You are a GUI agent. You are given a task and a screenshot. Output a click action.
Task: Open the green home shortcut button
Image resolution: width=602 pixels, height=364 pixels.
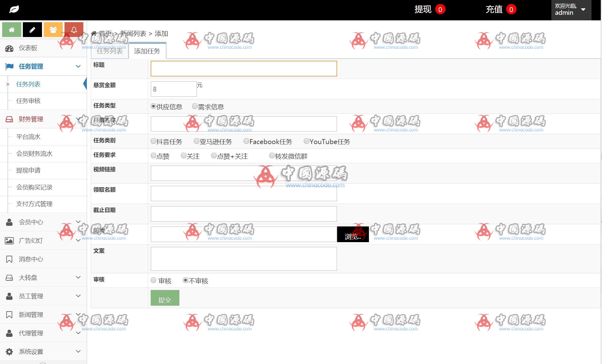[12, 30]
